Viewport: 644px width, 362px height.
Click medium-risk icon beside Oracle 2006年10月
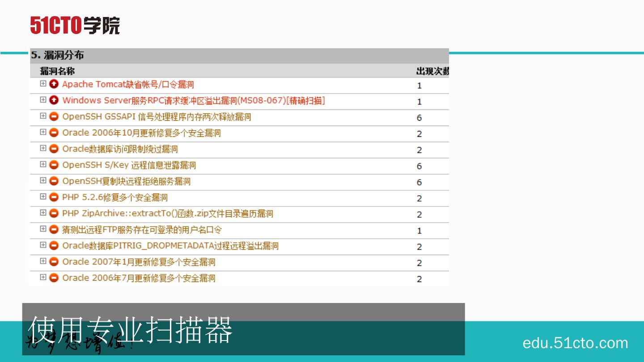click(x=54, y=133)
